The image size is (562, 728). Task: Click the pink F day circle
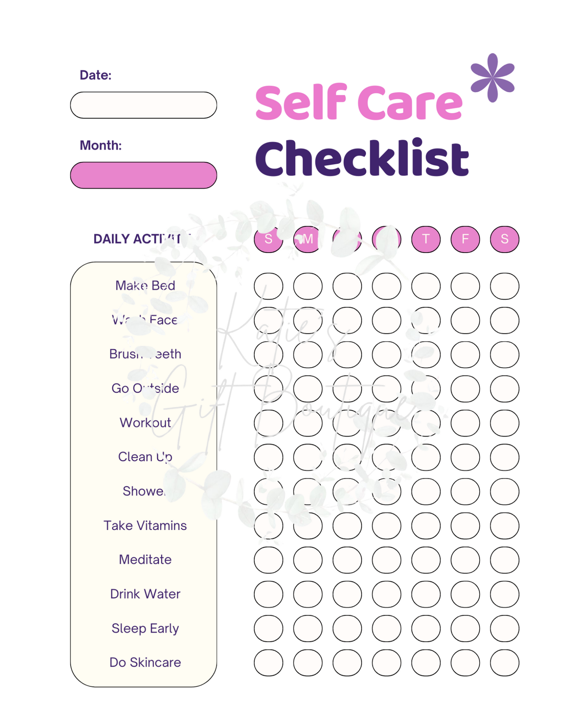(465, 239)
